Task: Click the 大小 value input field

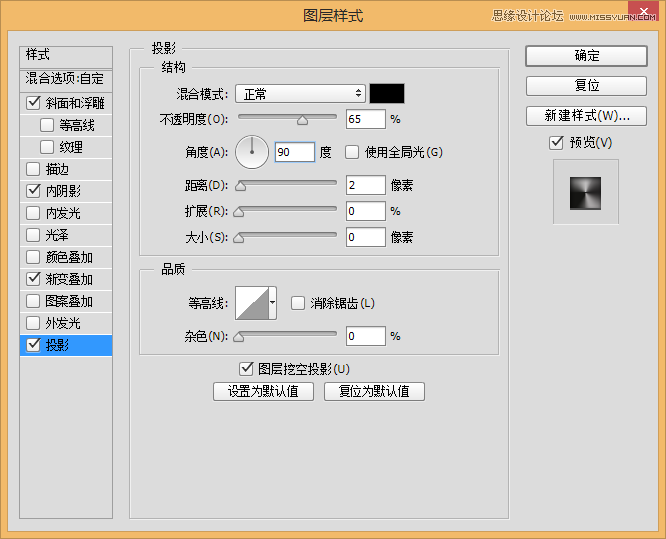Action: [366, 237]
